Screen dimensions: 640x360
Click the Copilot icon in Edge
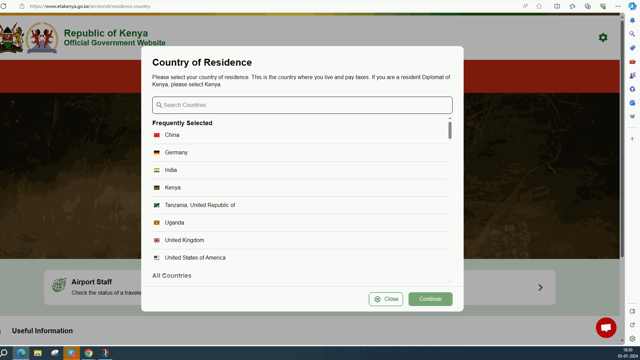pos(632,6)
